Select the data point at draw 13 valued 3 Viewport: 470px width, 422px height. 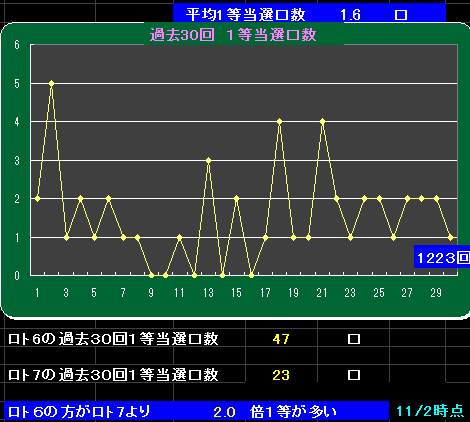tap(208, 160)
